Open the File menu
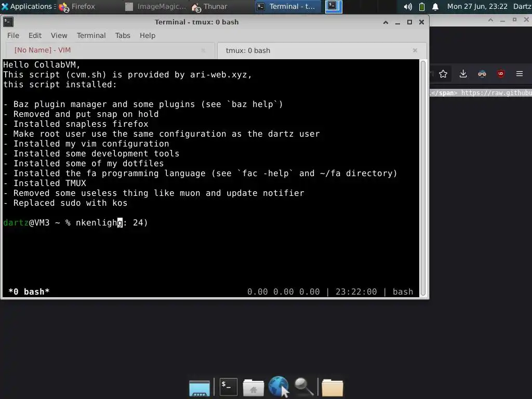 pos(13,35)
